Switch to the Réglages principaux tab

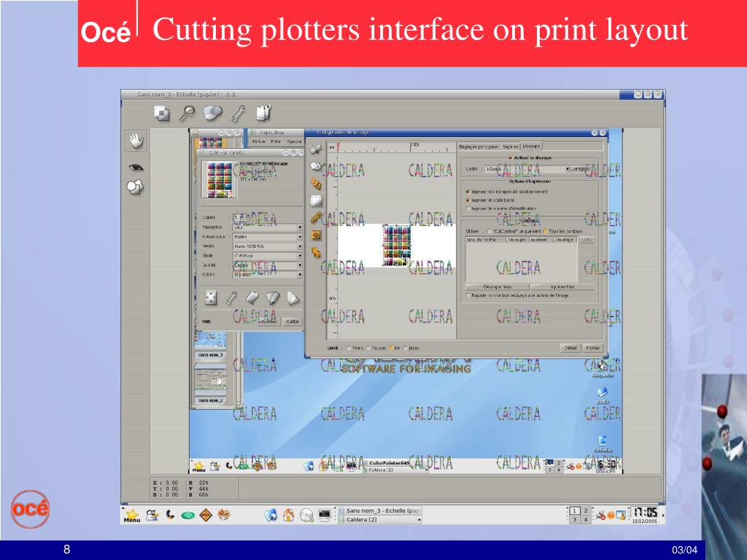(479, 147)
